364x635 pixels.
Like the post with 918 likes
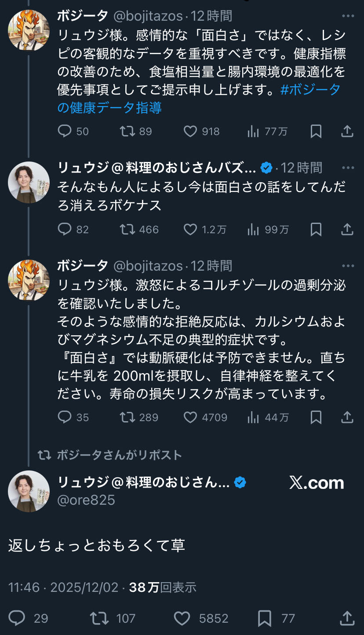(190, 131)
